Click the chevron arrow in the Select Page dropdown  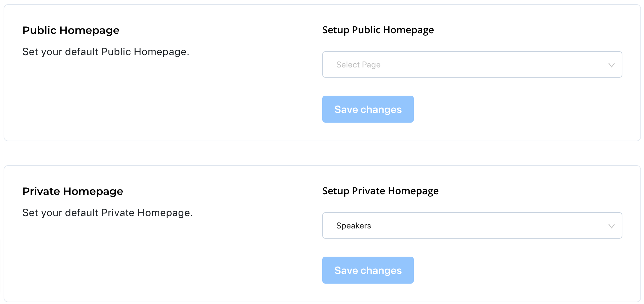point(611,65)
